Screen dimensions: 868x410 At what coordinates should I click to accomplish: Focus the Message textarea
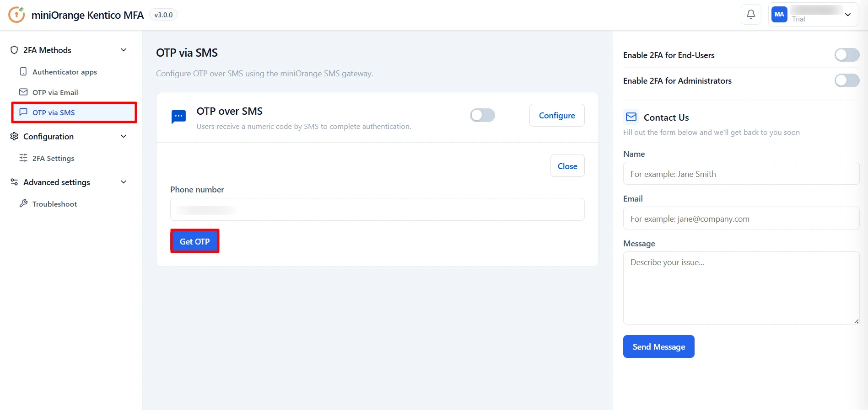[741, 288]
